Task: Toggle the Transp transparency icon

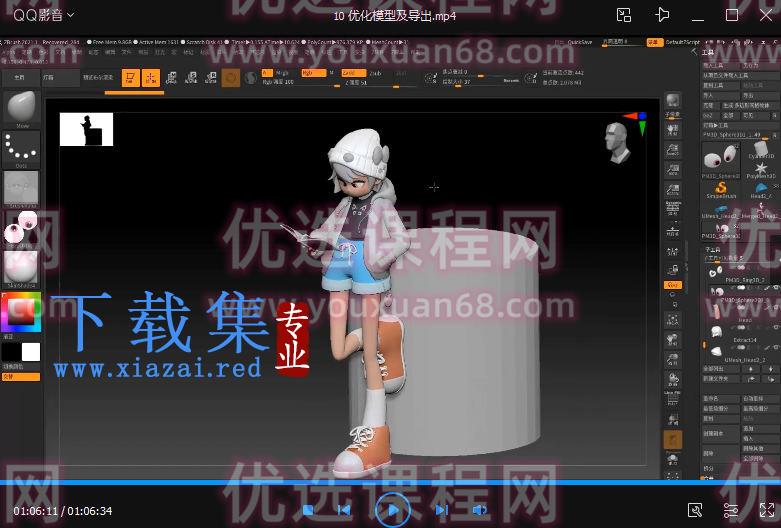Action: pyautogui.click(x=673, y=419)
